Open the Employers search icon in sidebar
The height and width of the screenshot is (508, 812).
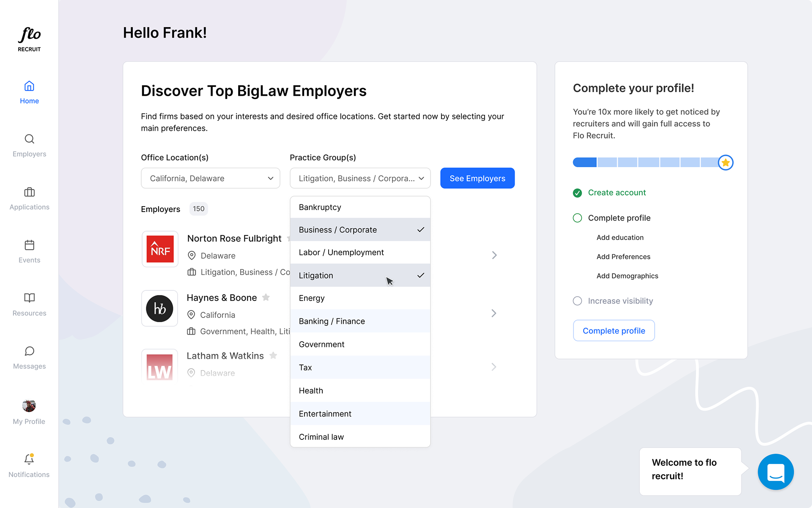coord(29,139)
